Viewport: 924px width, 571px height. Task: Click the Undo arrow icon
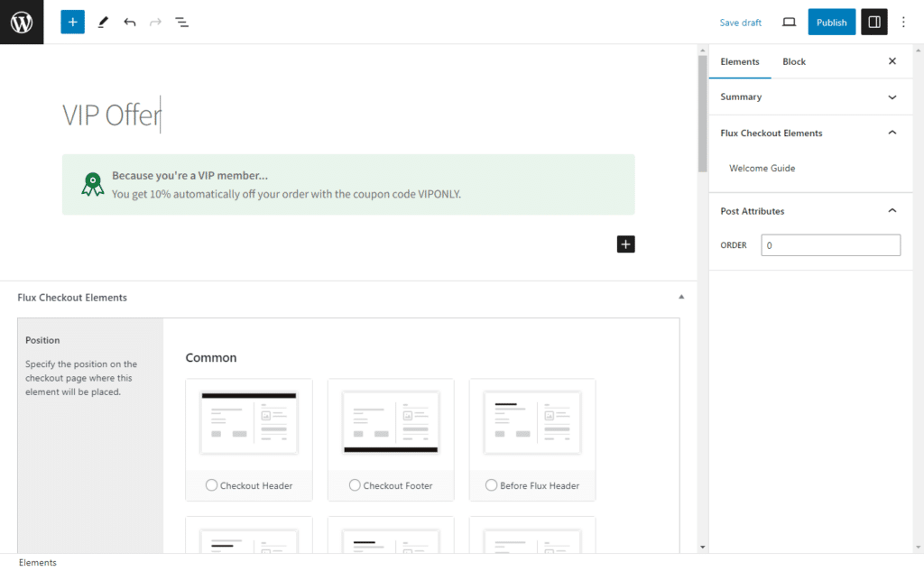coord(130,22)
